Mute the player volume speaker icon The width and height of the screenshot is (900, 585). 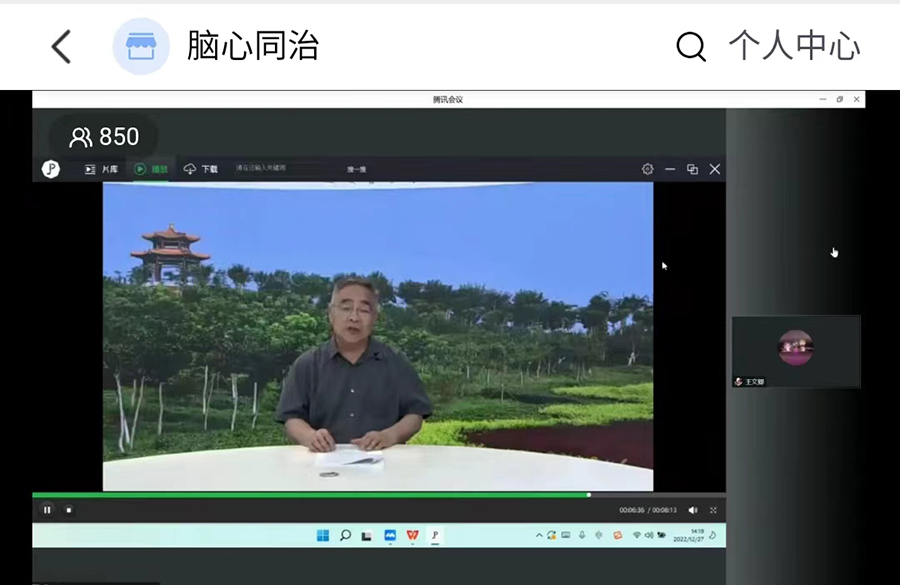tap(693, 510)
